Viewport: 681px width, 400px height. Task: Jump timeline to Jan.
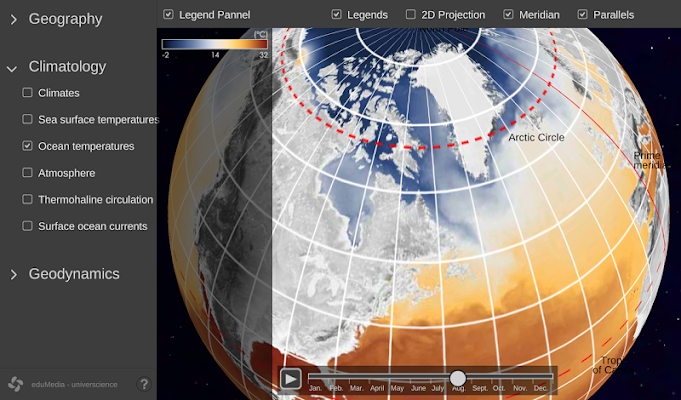coord(316,388)
